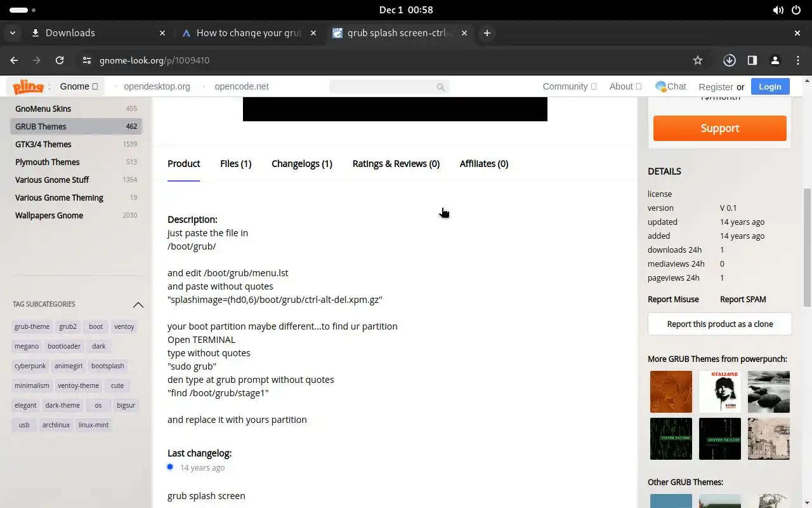The height and width of the screenshot is (508, 812).
Task: Close the Downloads tab
Action: [162, 33]
